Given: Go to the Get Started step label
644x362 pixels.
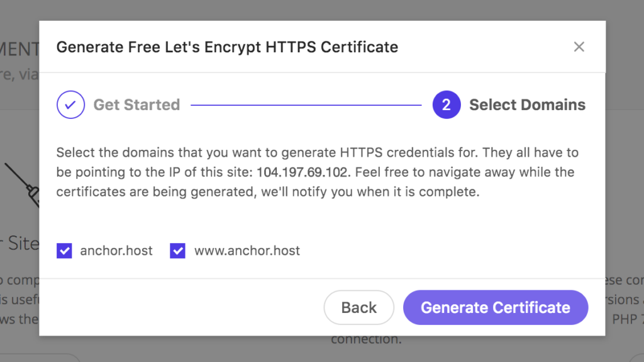Looking at the screenshot, I should coord(136,105).
